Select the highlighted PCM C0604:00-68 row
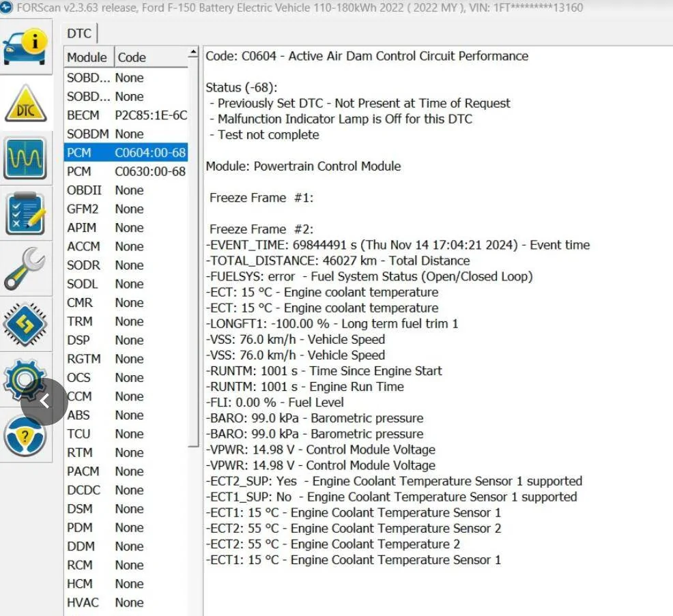 pyautogui.click(x=126, y=153)
